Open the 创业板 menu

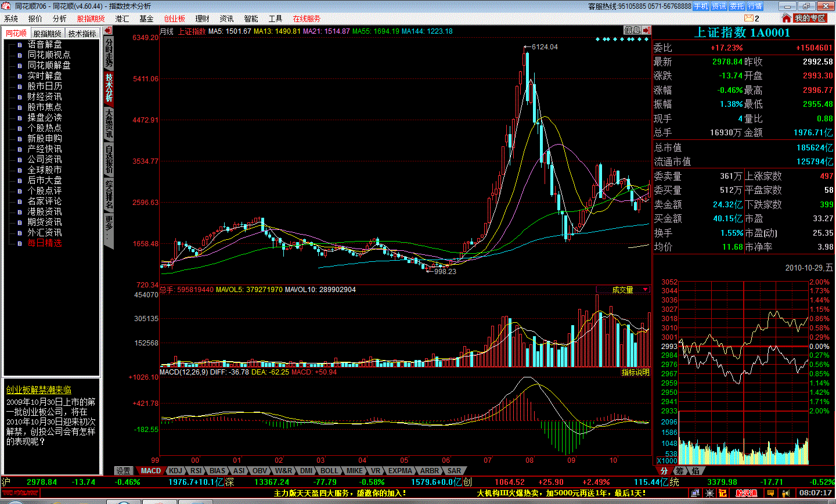click(x=175, y=19)
